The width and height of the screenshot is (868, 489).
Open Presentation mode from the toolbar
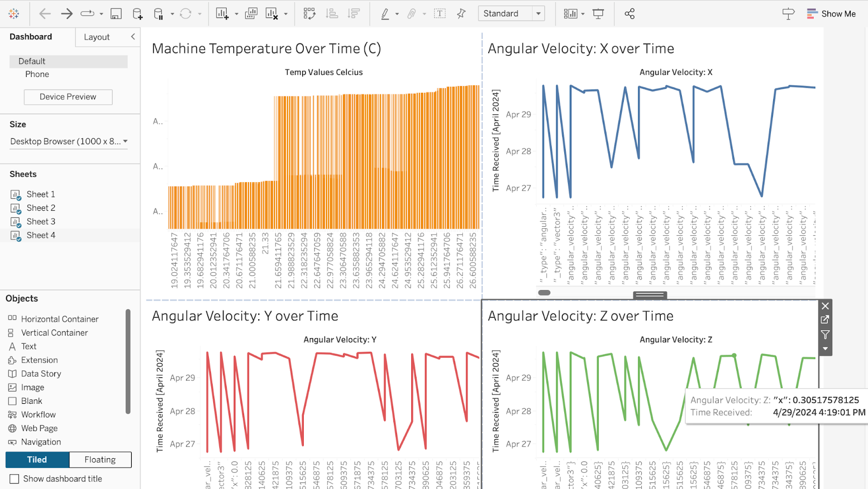click(x=598, y=14)
